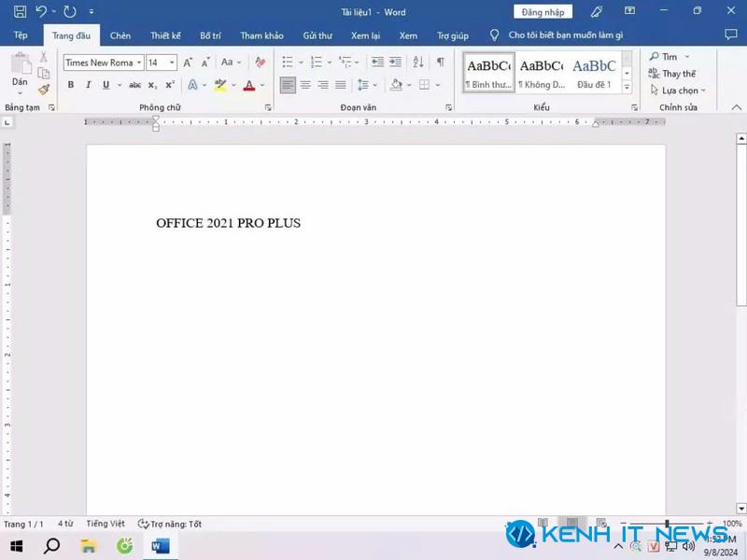The width and height of the screenshot is (747, 560).
Task: Click the search box Cho tôi biết
Action: 566,35
